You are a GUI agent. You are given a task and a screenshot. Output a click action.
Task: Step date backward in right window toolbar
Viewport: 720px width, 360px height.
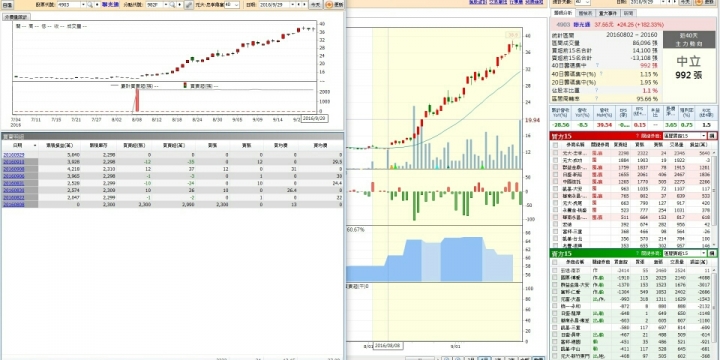(x=669, y=2)
